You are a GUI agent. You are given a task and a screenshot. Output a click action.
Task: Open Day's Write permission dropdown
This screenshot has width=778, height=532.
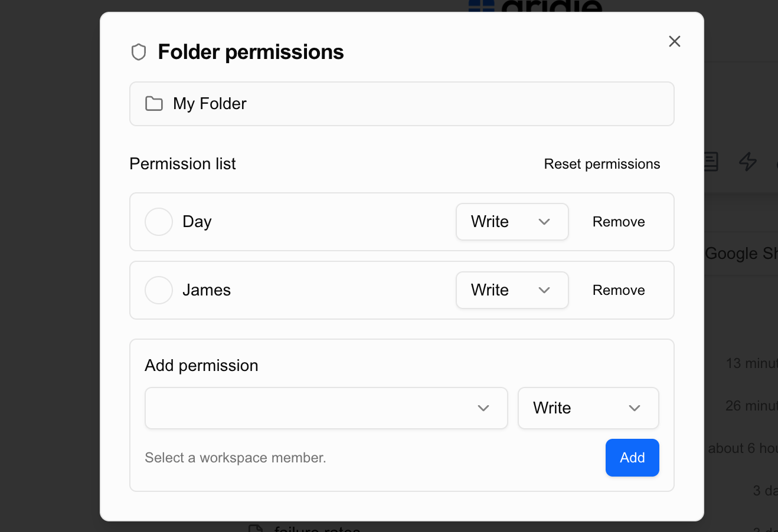[512, 222]
